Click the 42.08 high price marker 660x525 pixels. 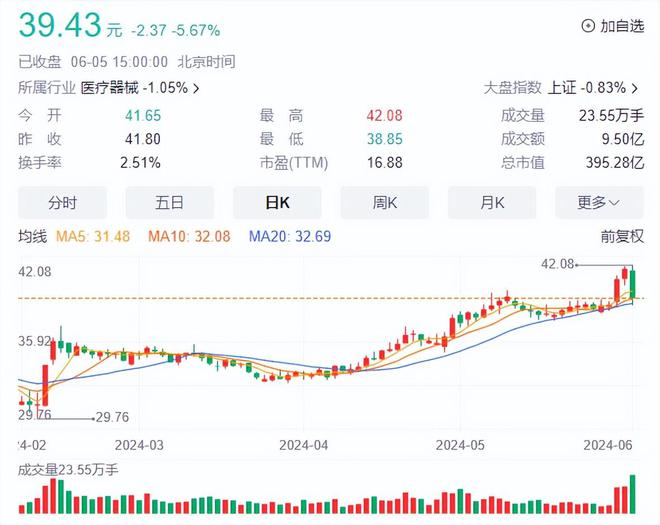click(560, 264)
